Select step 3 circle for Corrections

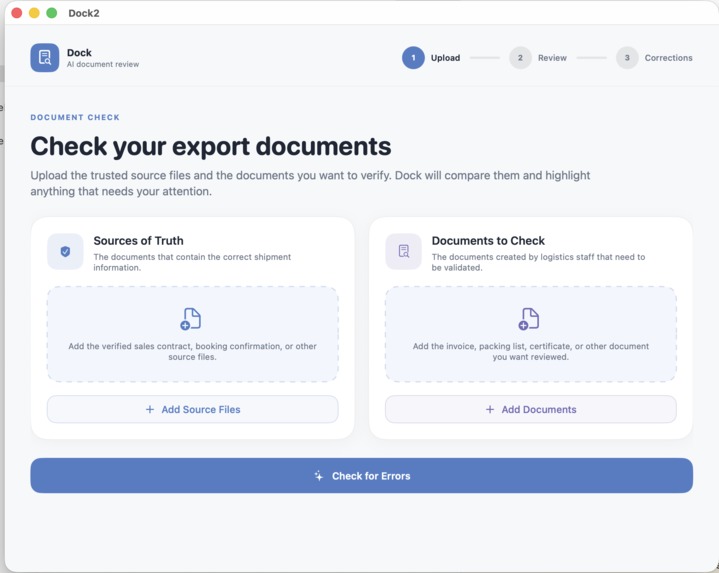coord(627,58)
